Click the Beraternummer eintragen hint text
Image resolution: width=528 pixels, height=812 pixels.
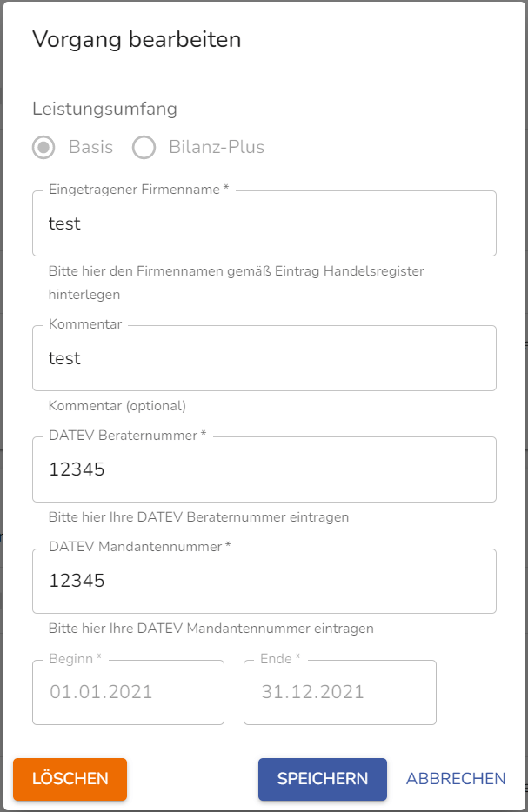pos(198,516)
